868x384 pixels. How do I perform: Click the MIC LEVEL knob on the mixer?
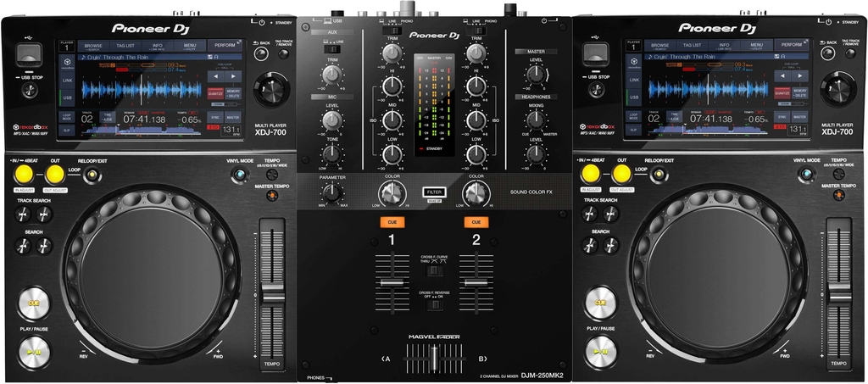[x=332, y=120]
